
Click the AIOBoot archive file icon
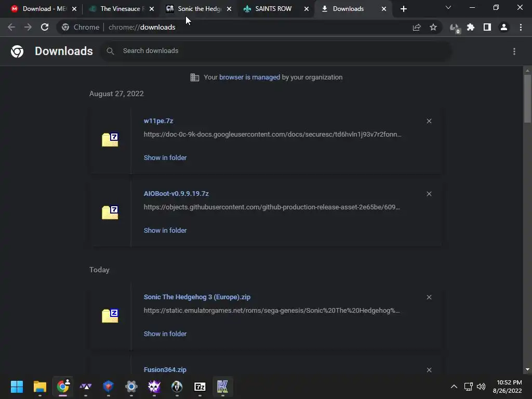point(110,212)
